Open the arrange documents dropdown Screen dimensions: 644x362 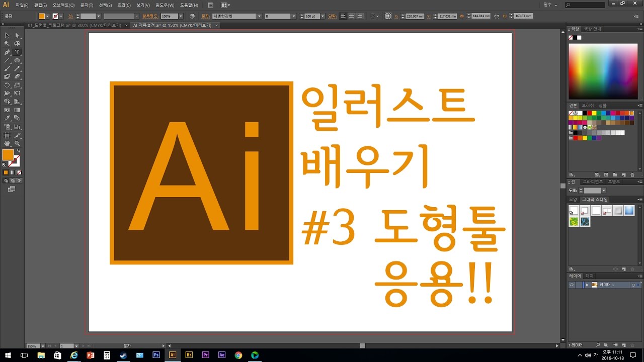[225, 5]
